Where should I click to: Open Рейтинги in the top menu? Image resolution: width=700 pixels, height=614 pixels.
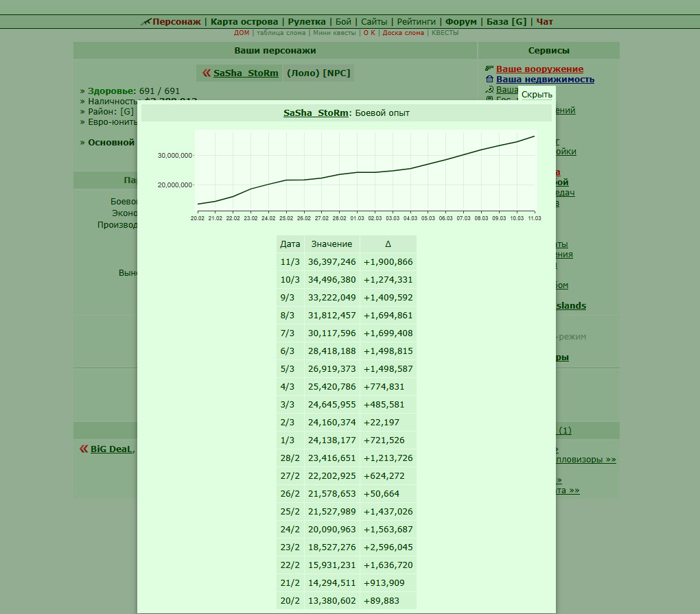(x=416, y=22)
